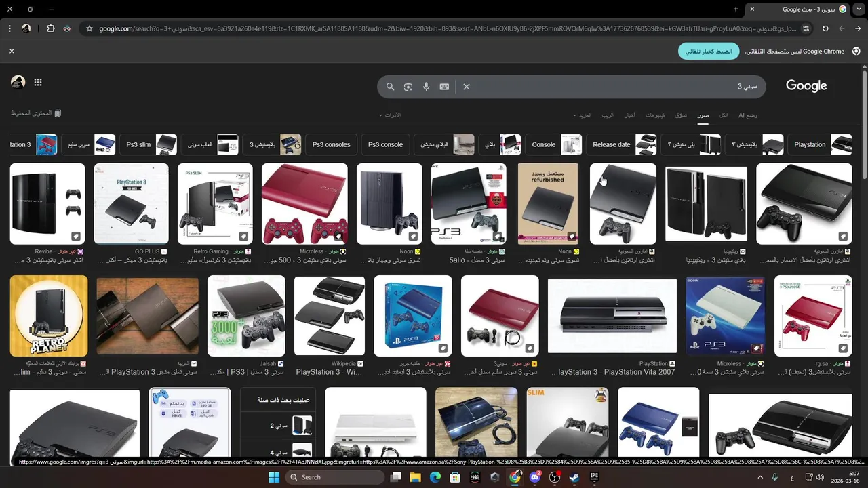Open المحتوى المحفوظ saved content link
The width and height of the screenshot is (868, 488).
pyautogui.click(x=37, y=113)
